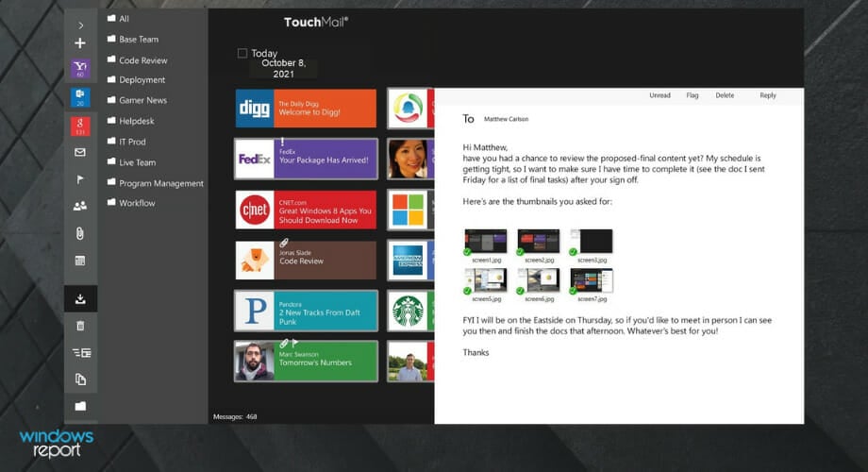Open the trash icon in the sidebar
The image size is (868, 472).
(x=80, y=326)
